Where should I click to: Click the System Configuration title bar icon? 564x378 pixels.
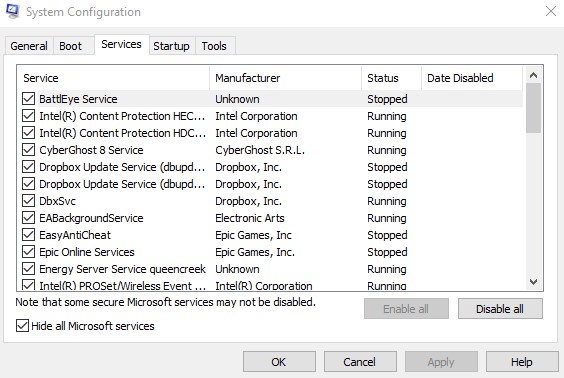(13, 11)
